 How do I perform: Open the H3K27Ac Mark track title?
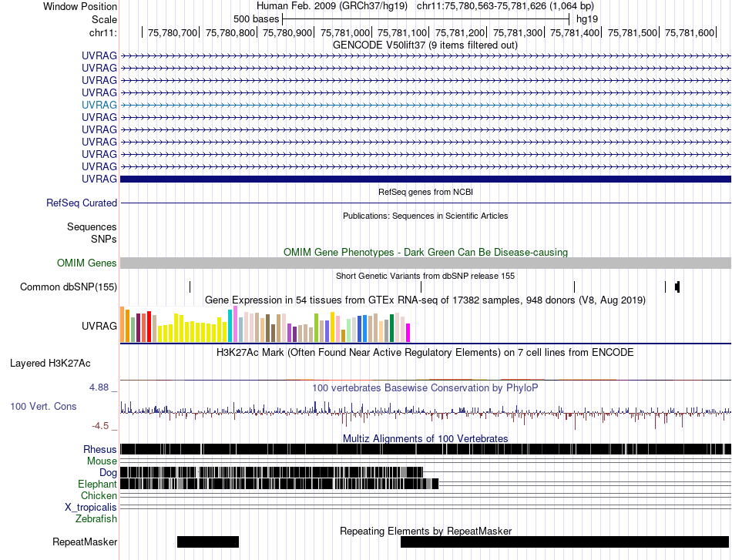(x=425, y=352)
